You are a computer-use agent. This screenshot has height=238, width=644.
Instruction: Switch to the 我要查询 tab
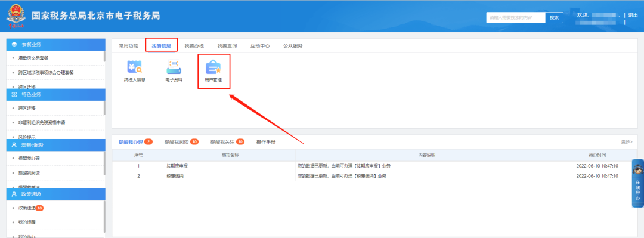coord(227,45)
